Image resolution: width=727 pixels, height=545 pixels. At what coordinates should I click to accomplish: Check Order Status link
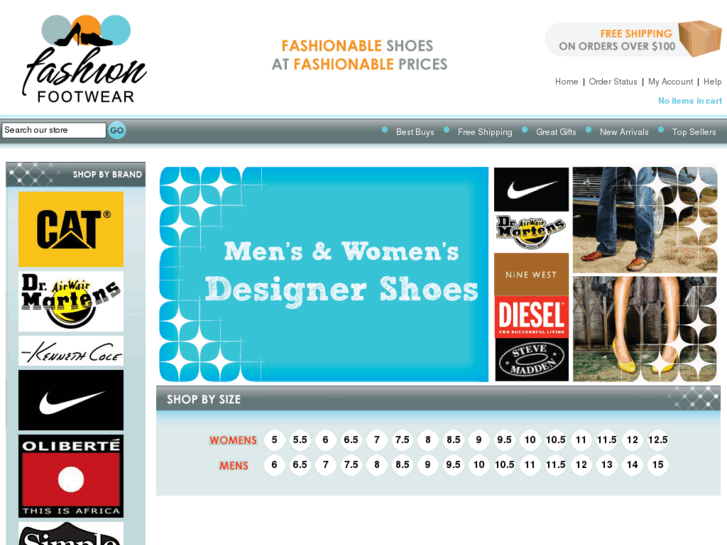[613, 82]
